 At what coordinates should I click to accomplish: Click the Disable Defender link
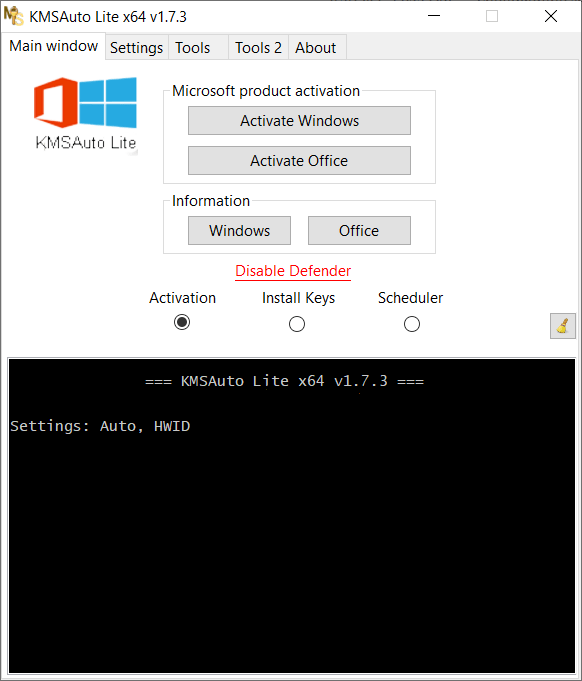click(x=293, y=271)
